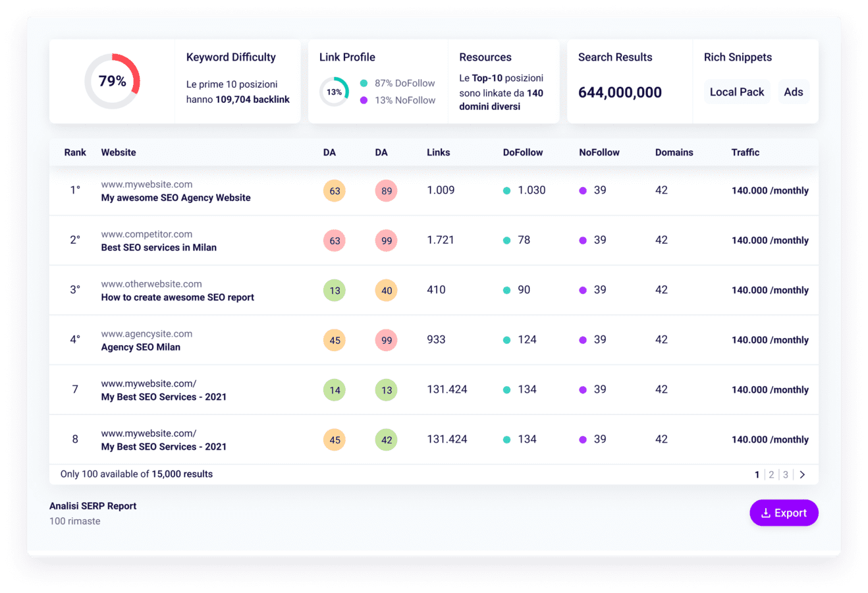Click the orange 45 badge on row 8
Image resolution: width=868 pixels, height=593 pixels.
[334, 439]
